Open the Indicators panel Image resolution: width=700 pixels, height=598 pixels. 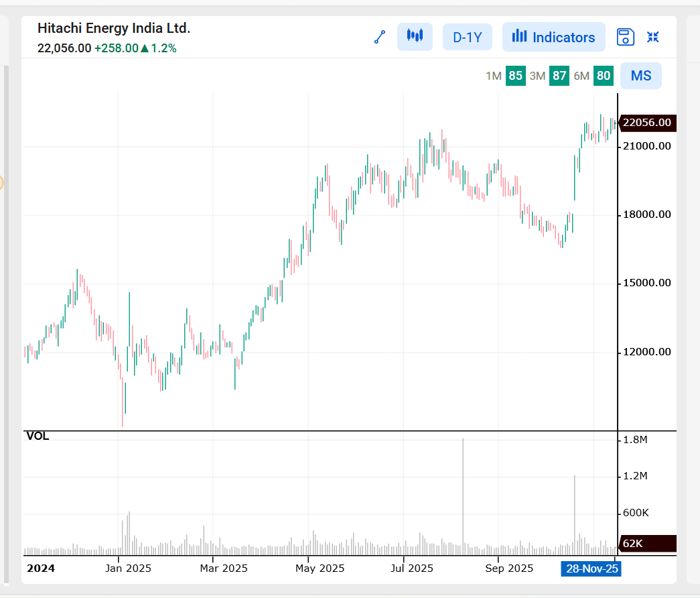[x=553, y=37]
